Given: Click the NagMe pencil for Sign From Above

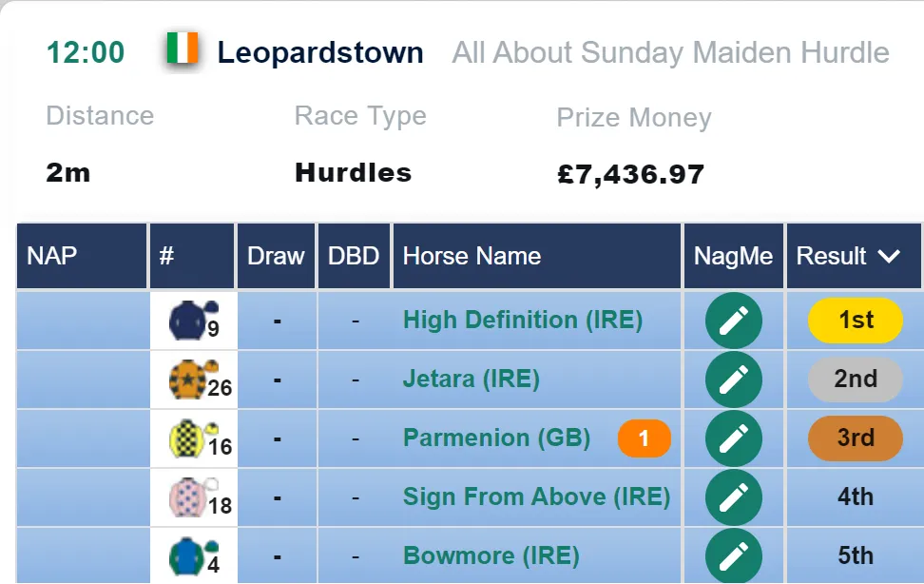Looking at the screenshot, I should point(734,497).
